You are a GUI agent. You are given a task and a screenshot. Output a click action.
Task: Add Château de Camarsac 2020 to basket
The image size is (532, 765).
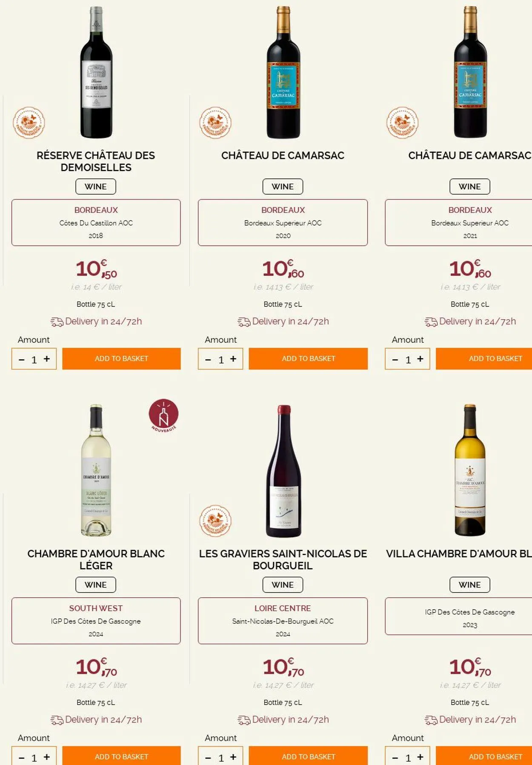308,358
